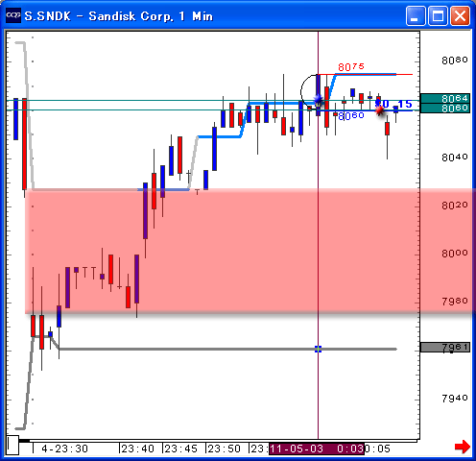Maximize the S.SNDK chart window
This screenshot has height=461, width=476.
[438, 15]
